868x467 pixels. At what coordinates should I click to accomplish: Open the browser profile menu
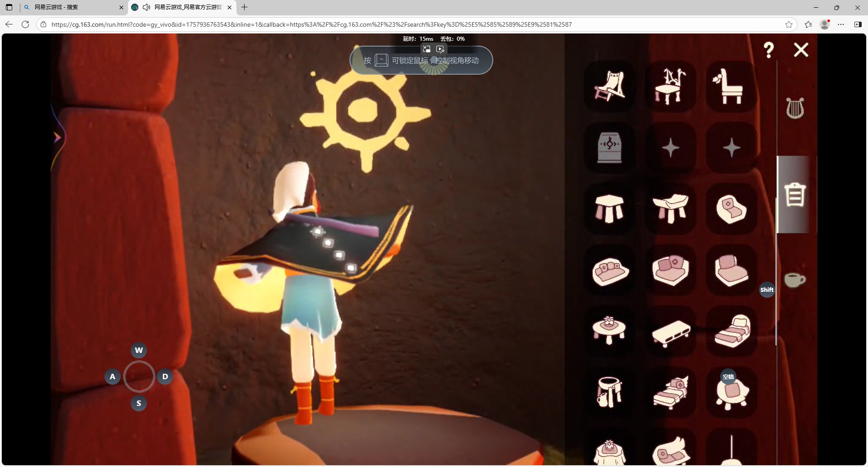pyautogui.click(x=825, y=24)
